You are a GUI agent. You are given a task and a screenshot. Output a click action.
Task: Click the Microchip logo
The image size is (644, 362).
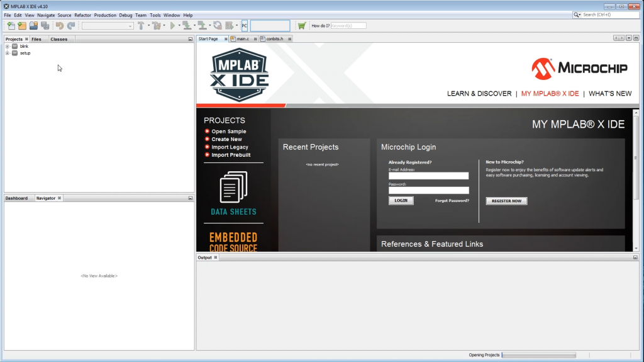click(x=579, y=68)
